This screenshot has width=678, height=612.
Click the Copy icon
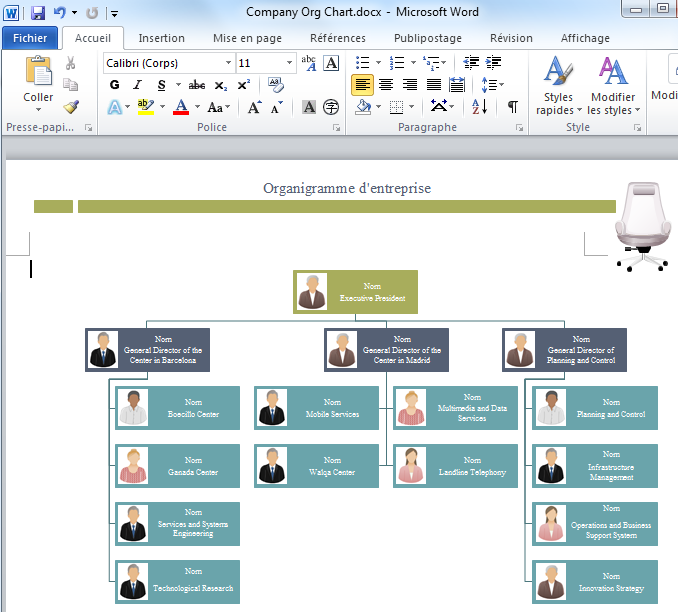(70, 84)
